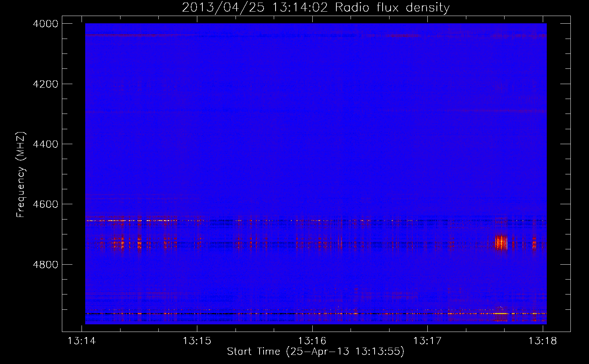Image resolution: width=589 pixels, height=364 pixels.
Task: Click the "Start Time (25-Apr-13 13:13:55)" x-axis label
Action: [x=316, y=352]
